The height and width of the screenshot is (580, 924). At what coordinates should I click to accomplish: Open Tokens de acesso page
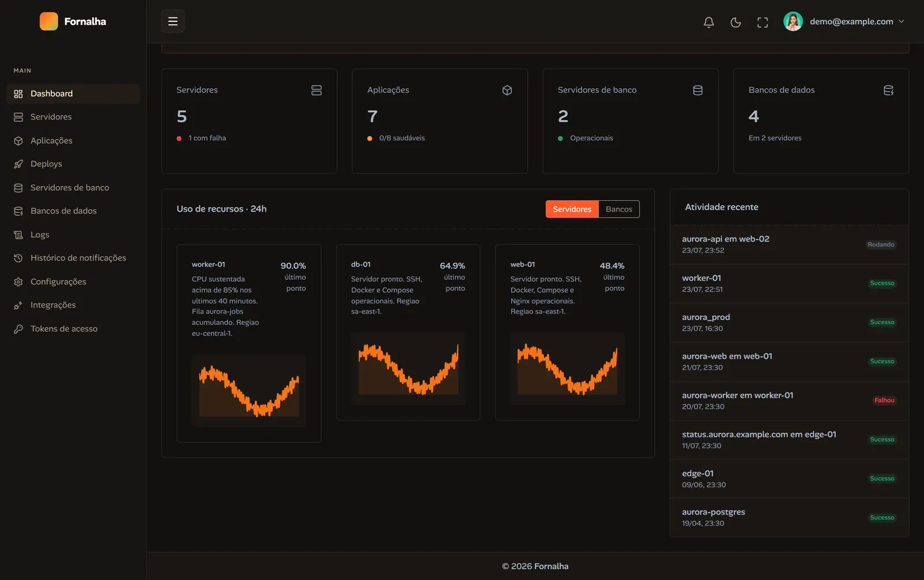73,329
